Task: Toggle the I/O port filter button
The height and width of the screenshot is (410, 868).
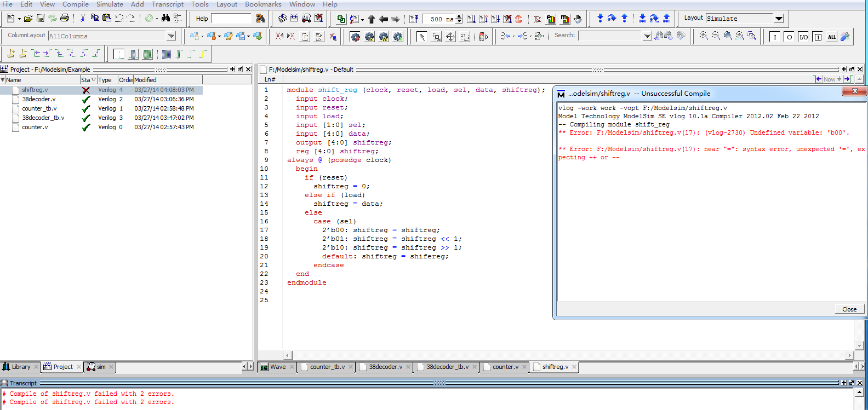Action: click(x=803, y=37)
